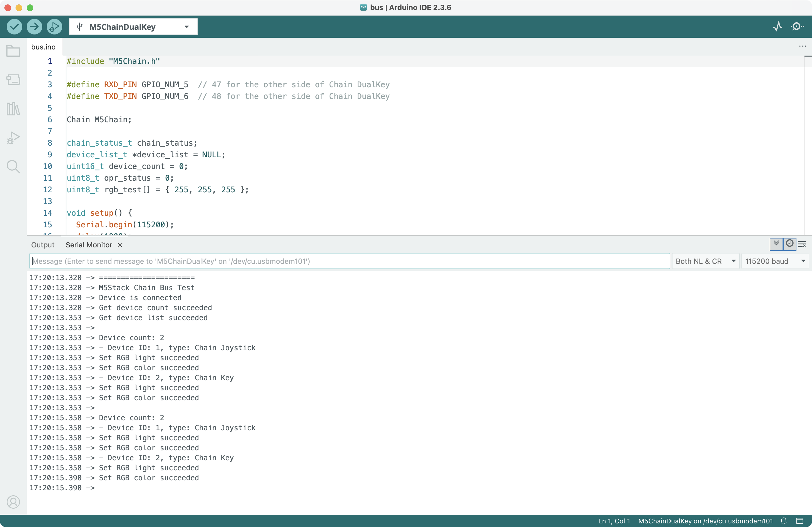Image resolution: width=812 pixels, height=527 pixels.
Task: Toggle autoscroll in the serial monitor
Action: click(776, 244)
